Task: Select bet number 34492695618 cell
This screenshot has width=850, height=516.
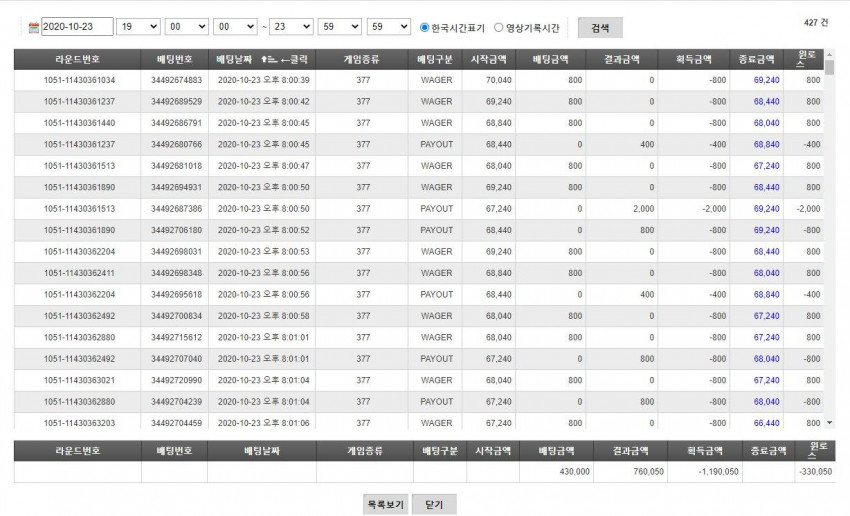Action: [176, 294]
